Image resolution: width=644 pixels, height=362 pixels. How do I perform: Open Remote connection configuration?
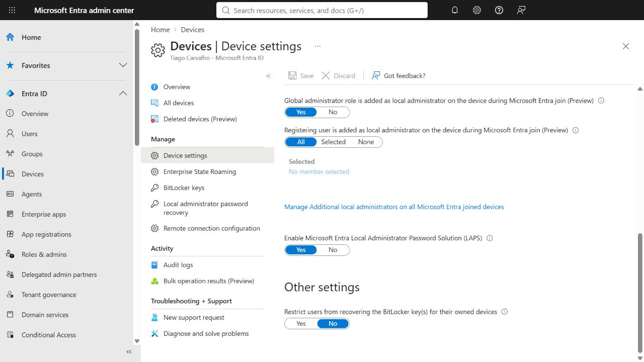point(207,228)
